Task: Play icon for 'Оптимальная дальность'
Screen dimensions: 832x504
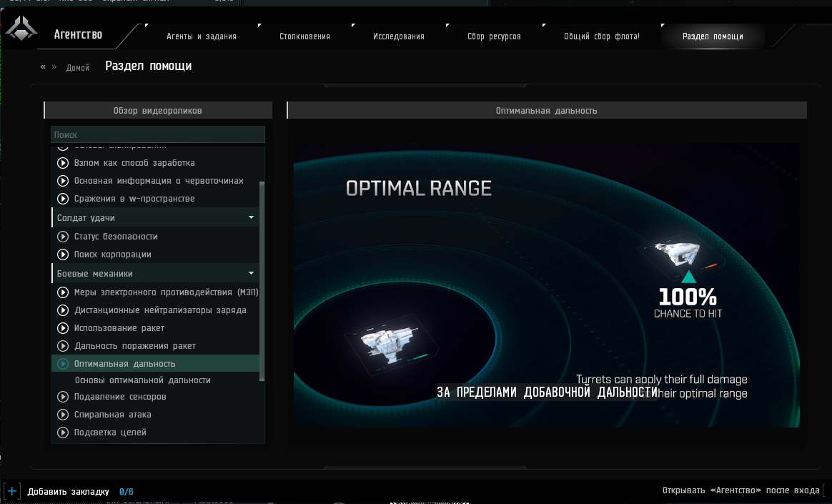Action: (x=63, y=364)
